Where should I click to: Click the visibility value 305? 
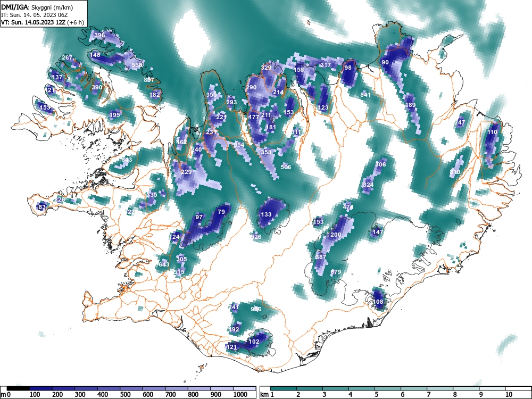tap(181, 259)
